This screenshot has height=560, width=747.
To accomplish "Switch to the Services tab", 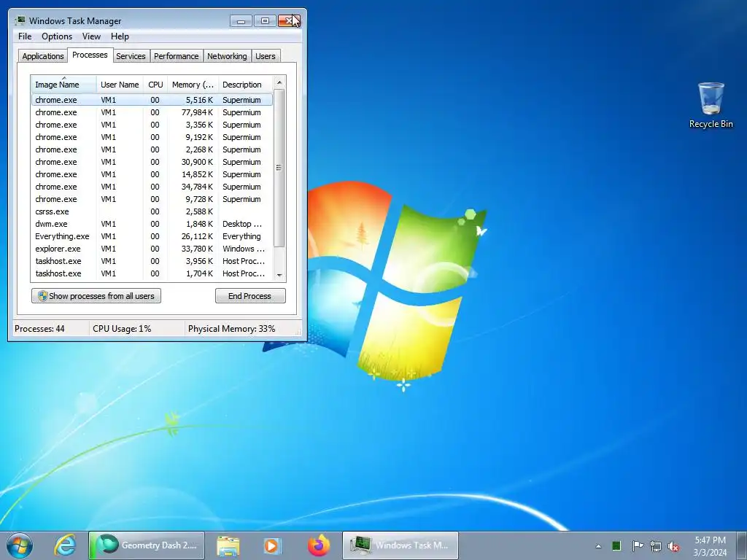I will [131, 55].
